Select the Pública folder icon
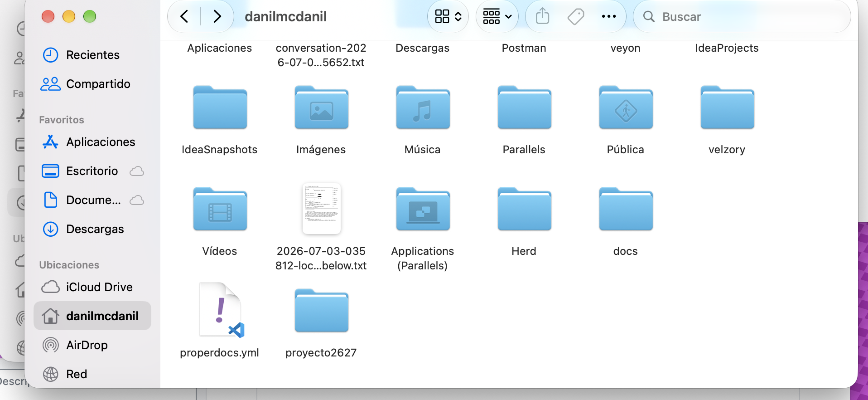This screenshot has height=400, width=868. [626, 107]
